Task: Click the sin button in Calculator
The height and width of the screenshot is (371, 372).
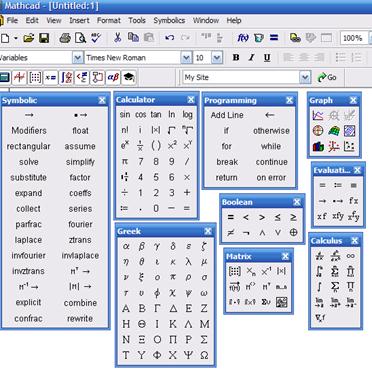Action: point(125,115)
